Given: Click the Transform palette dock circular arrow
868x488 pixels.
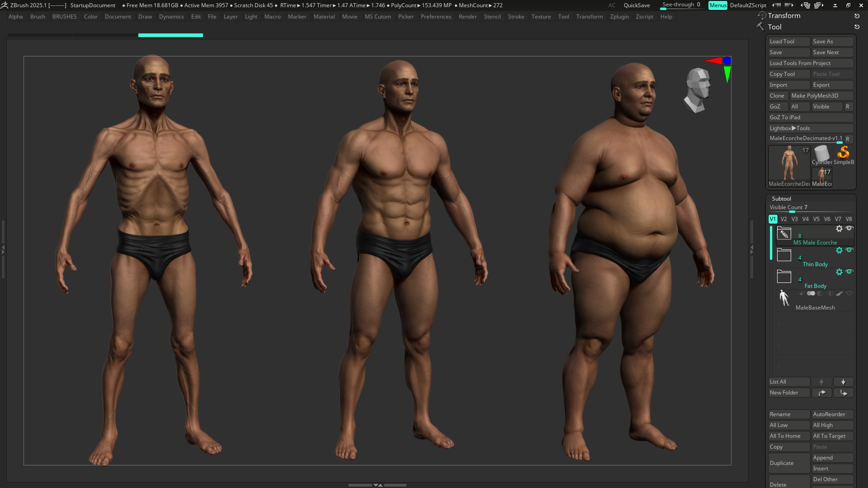Looking at the screenshot, I should (x=857, y=16).
